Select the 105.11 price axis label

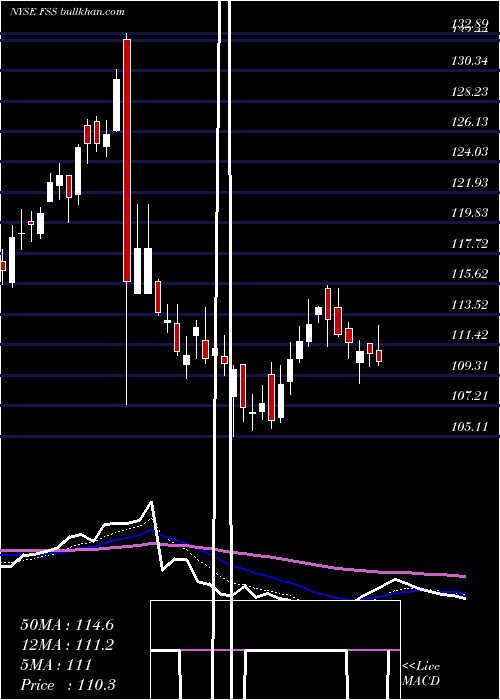click(x=470, y=427)
